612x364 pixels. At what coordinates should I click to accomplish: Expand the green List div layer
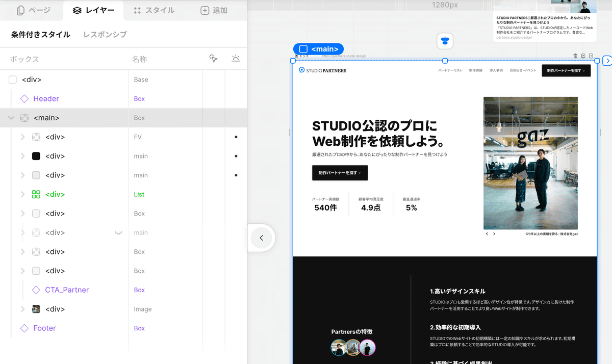(22, 194)
